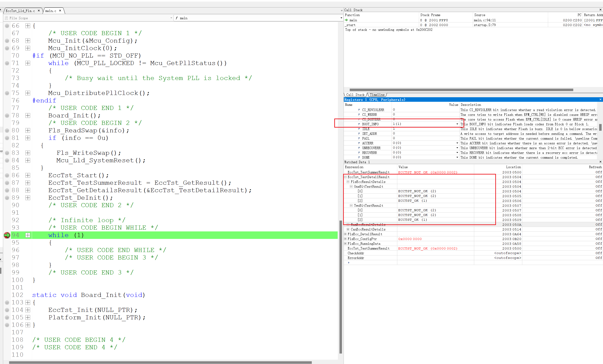Screen dimensions: 603x364
Task: Close the Registers 1 panel
Action: coord(600,99)
